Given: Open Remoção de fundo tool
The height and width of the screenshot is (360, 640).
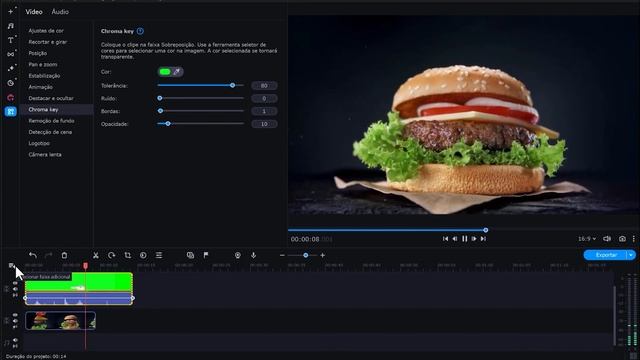Looking at the screenshot, I should point(51,121).
